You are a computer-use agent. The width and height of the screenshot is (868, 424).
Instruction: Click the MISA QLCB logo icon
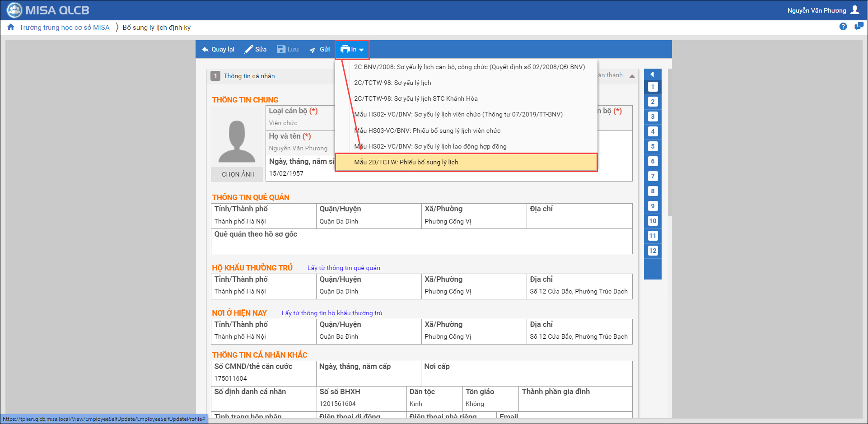click(14, 10)
